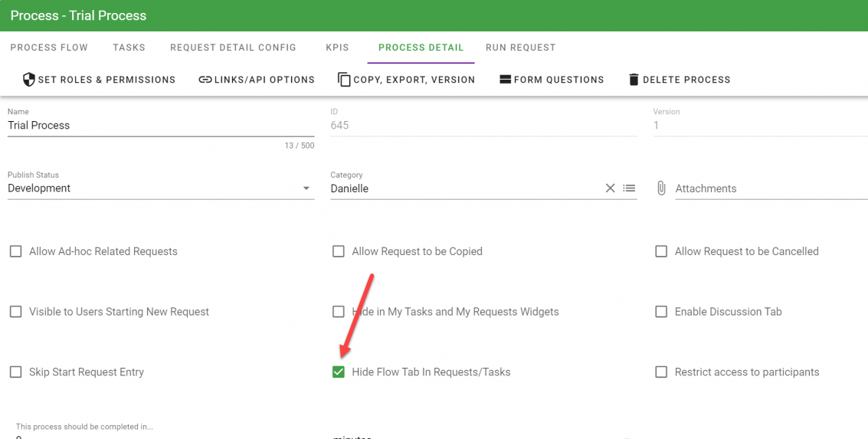Go to the Run Request tab

[520, 48]
